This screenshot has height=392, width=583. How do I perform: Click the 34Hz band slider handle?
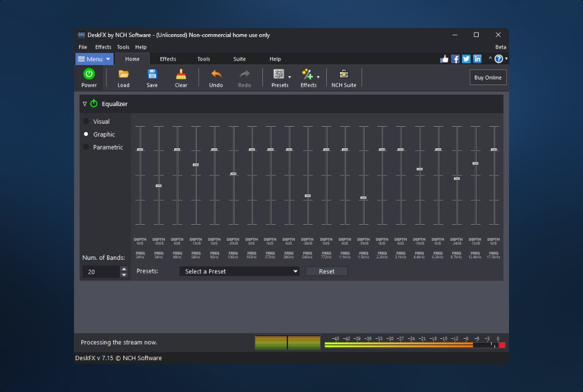(159, 186)
